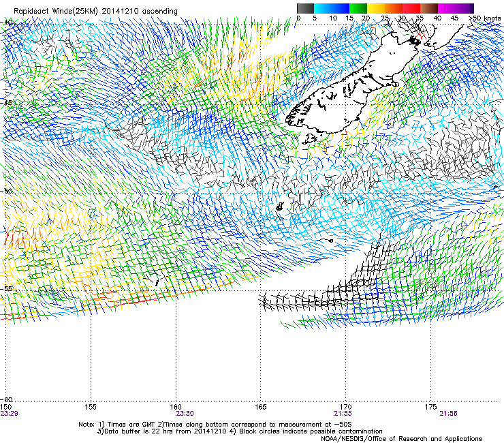Click the '155' longitude label
The image size is (504, 443).
point(91,407)
